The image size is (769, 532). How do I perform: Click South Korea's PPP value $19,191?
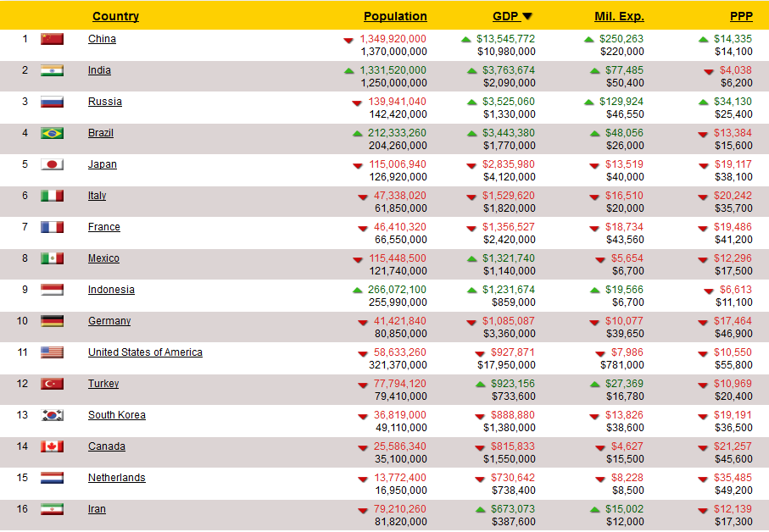[733, 415]
